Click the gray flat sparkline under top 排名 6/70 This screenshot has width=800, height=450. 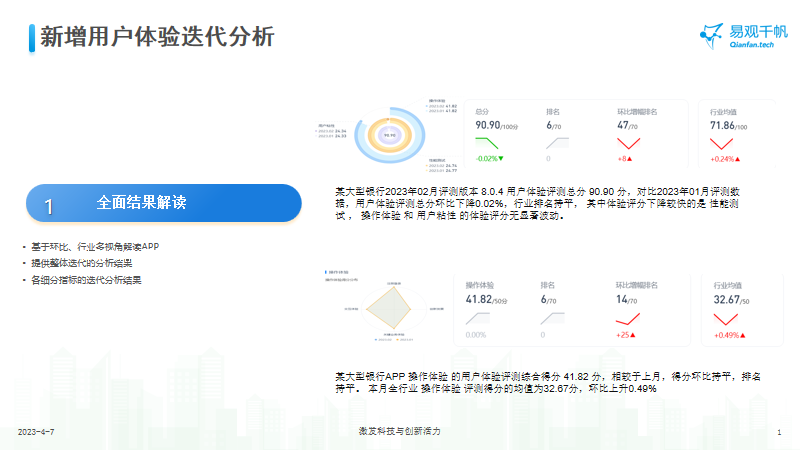point(557,142)
